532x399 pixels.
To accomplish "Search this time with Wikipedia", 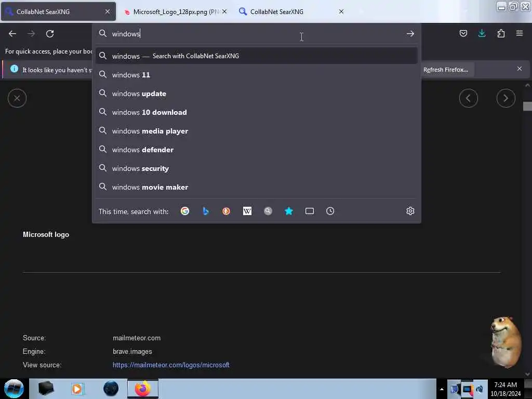I will coord(247,211).
